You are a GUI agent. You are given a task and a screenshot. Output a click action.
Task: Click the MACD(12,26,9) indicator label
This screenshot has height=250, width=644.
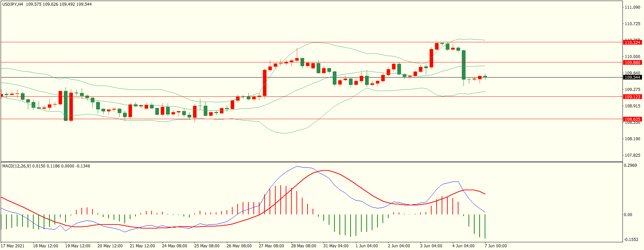(x=17, y=166)
